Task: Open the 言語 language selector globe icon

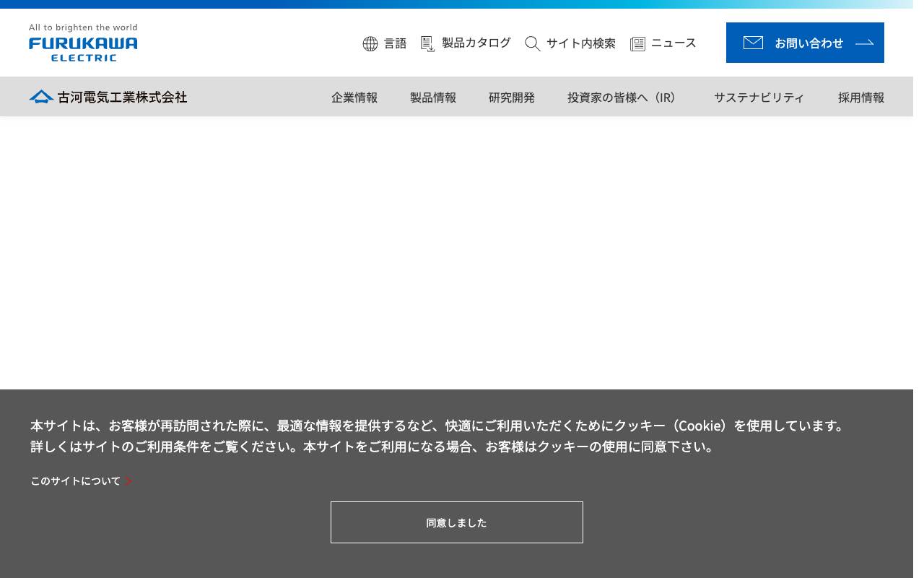Action: [x=370, y=43]
